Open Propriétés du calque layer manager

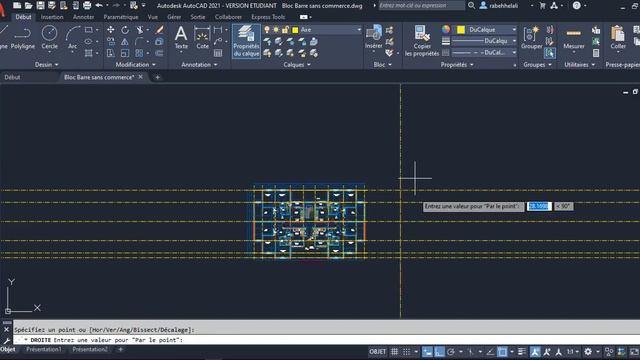pos(246,41)
